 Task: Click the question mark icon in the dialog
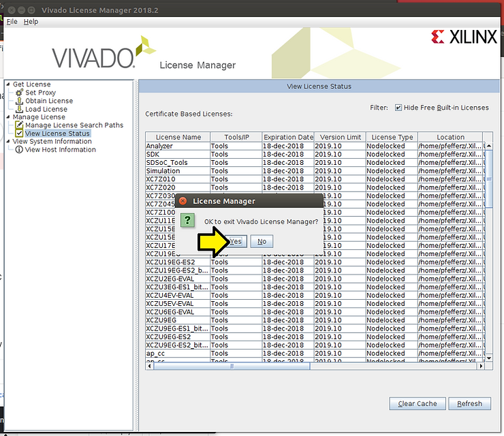pyautogui.click(x=187, y=220)
